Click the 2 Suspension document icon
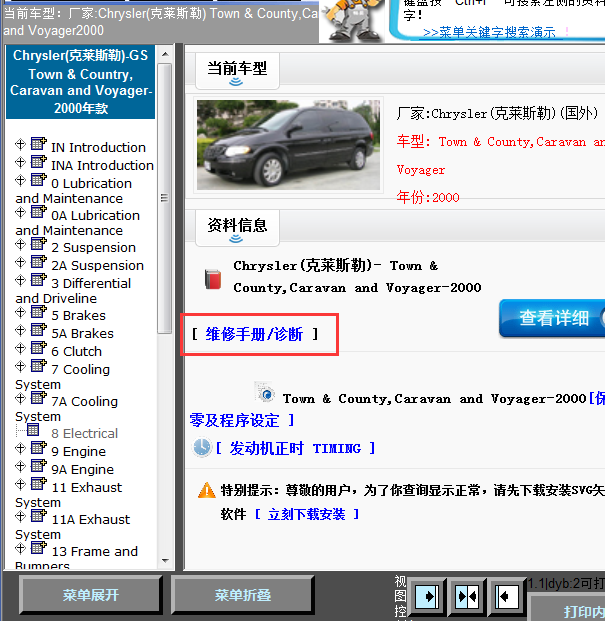The width and height of the screenshot is (605, 621). pos(38,244)
